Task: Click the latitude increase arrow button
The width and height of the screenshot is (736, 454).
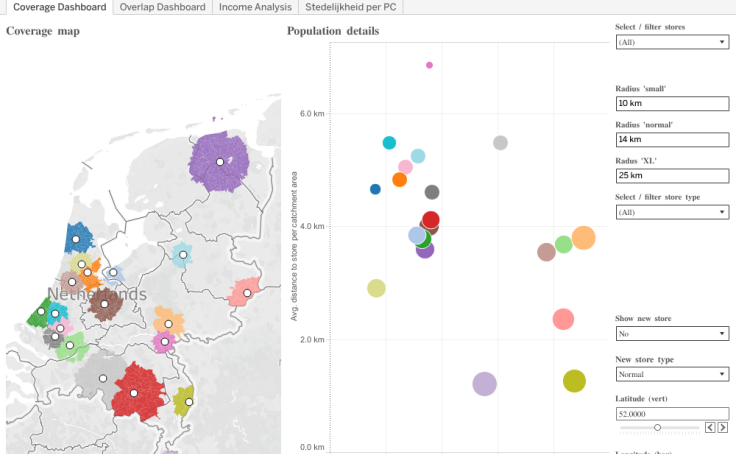Action: click(722, 427)
